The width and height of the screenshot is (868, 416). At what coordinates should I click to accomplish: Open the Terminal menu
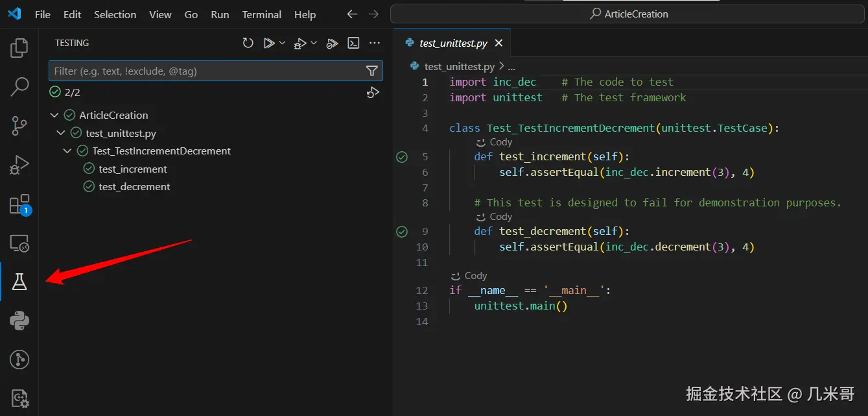coord(261,14)
